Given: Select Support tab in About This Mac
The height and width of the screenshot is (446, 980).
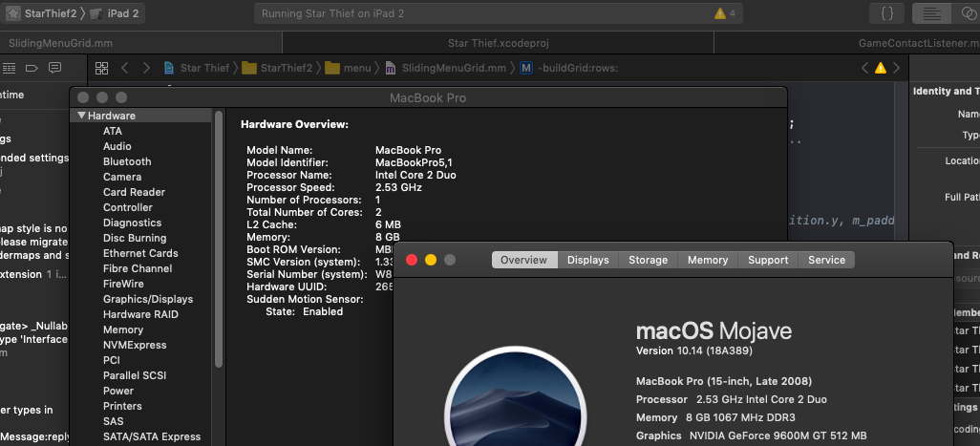Looking at the screenshot, I should pyautogui.click(x=768, y=260).
